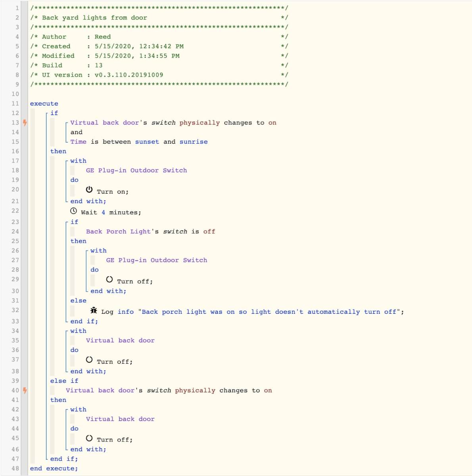
Task: Click GE Plug-in Outdoor Switch on line 18
Action: [x=136, y=170]
